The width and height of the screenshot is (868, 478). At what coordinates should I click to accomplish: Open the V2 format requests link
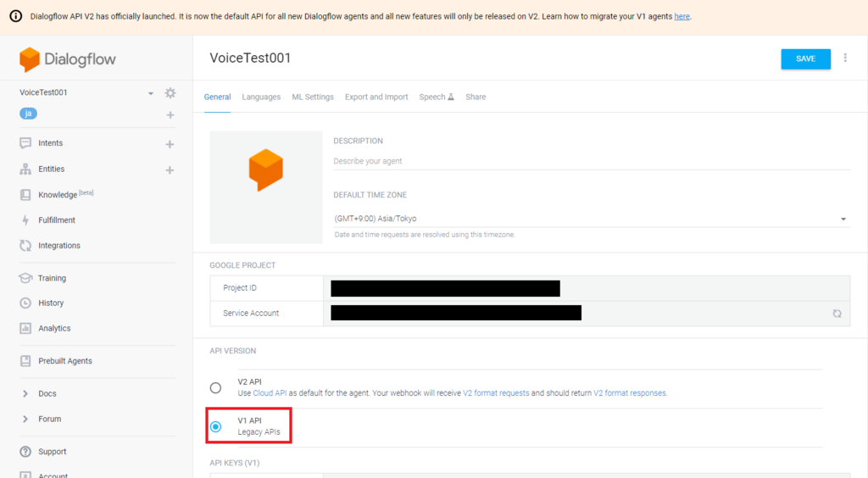coord(496,393)
